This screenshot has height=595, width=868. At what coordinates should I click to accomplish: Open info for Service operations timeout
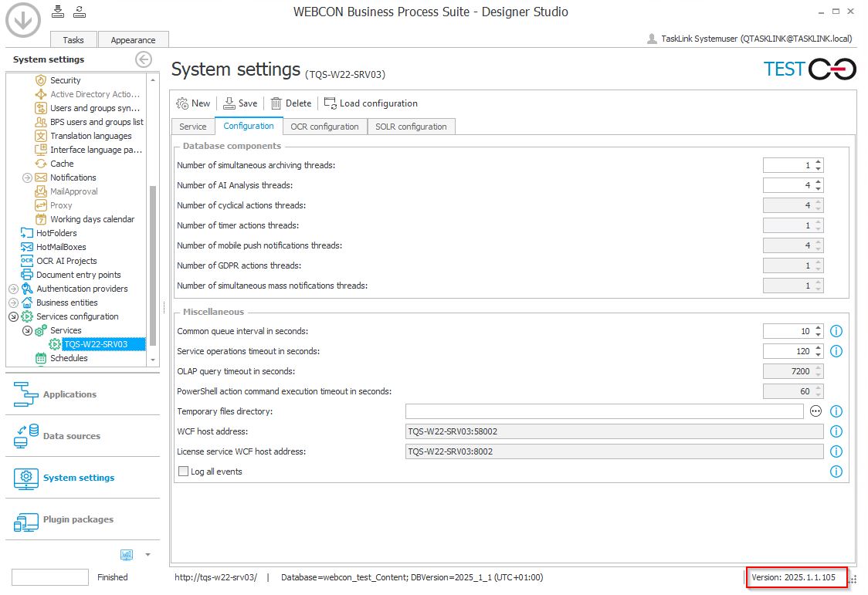836,351
